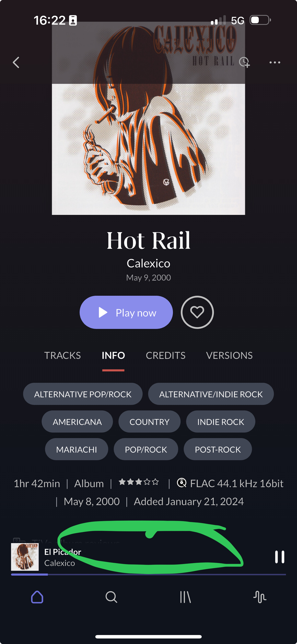Open the Calexico artist name link

tap(148, 263)
